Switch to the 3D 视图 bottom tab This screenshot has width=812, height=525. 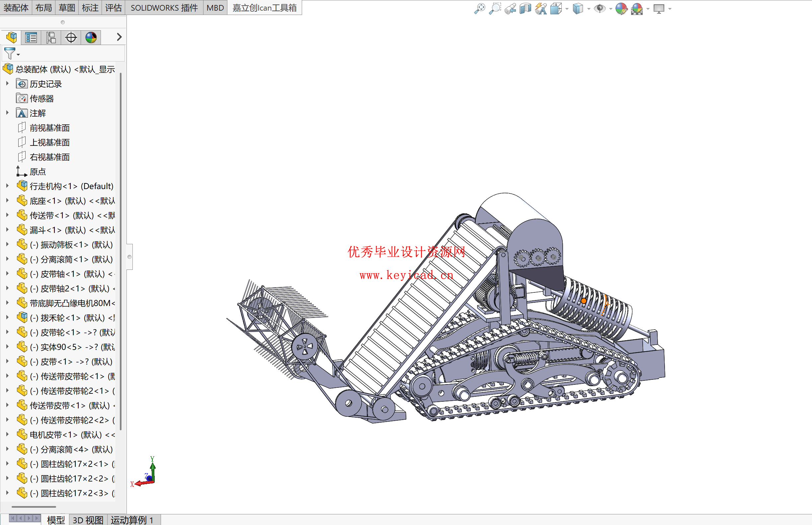click(88, 520)
